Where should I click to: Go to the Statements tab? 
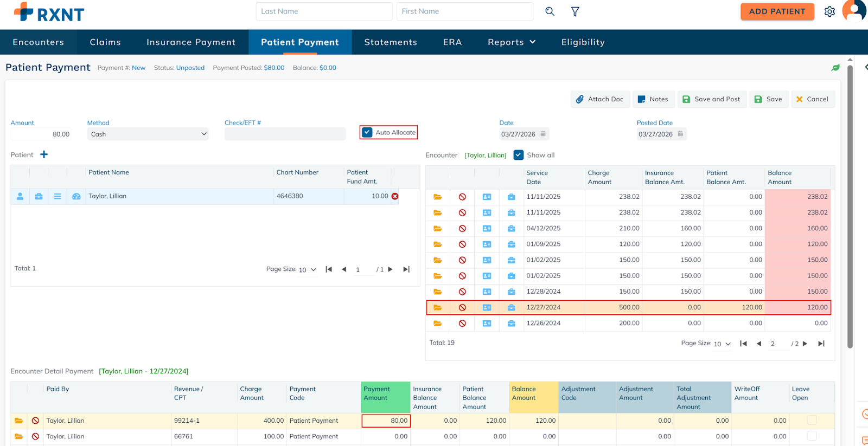coord(391,42)
